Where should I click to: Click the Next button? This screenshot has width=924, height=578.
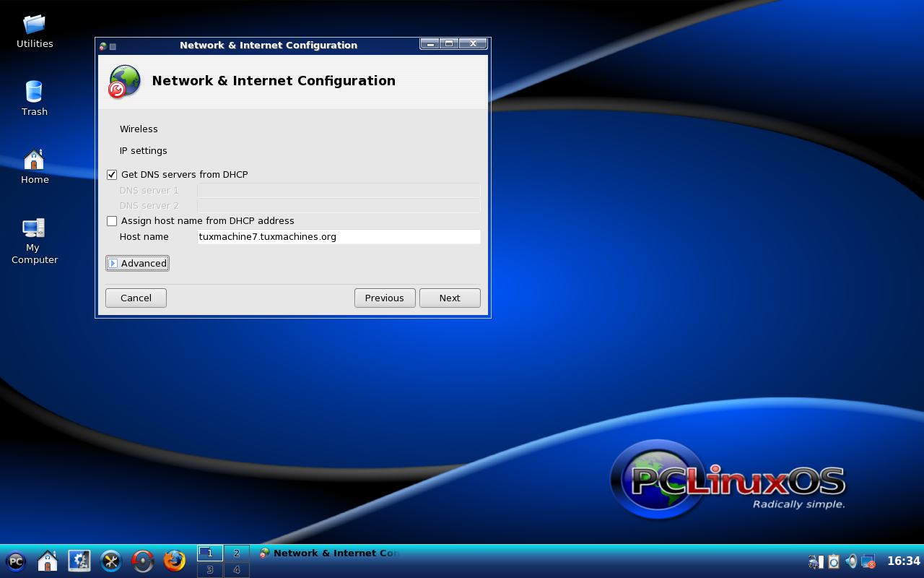click(450, 298)
